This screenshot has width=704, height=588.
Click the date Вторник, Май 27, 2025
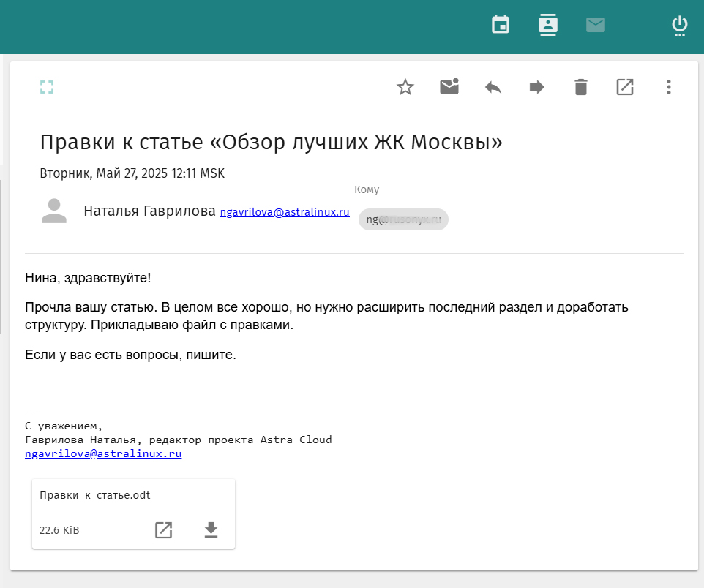pyautogui.click(x=132, y=173)
